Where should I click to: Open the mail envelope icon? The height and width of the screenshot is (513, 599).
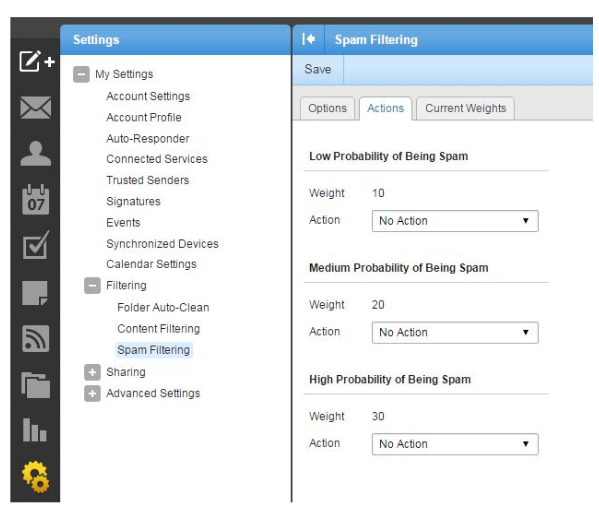(36, 107)
